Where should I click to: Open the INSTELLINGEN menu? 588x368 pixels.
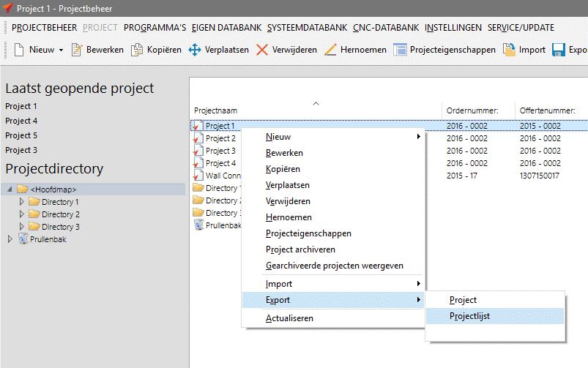click(453, 27)
